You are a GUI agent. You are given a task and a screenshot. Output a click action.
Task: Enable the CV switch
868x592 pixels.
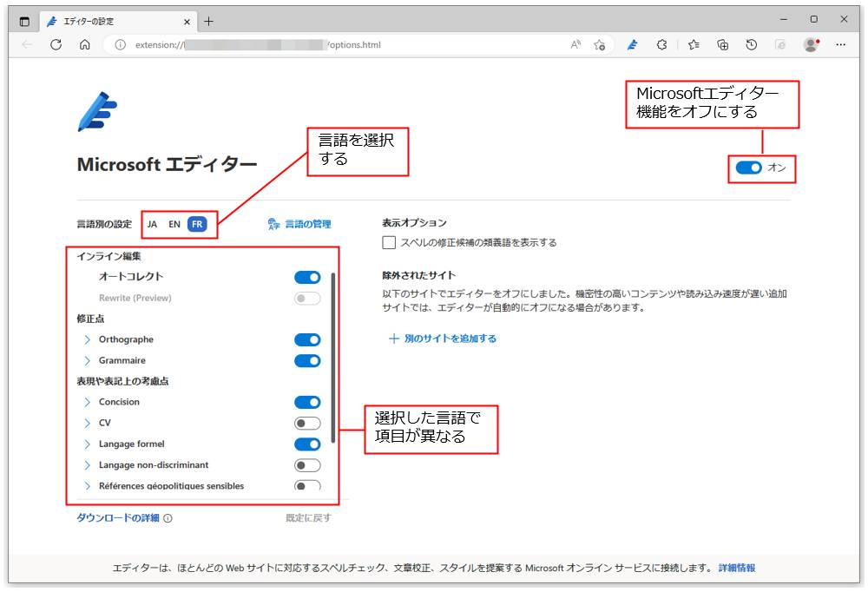307,423
